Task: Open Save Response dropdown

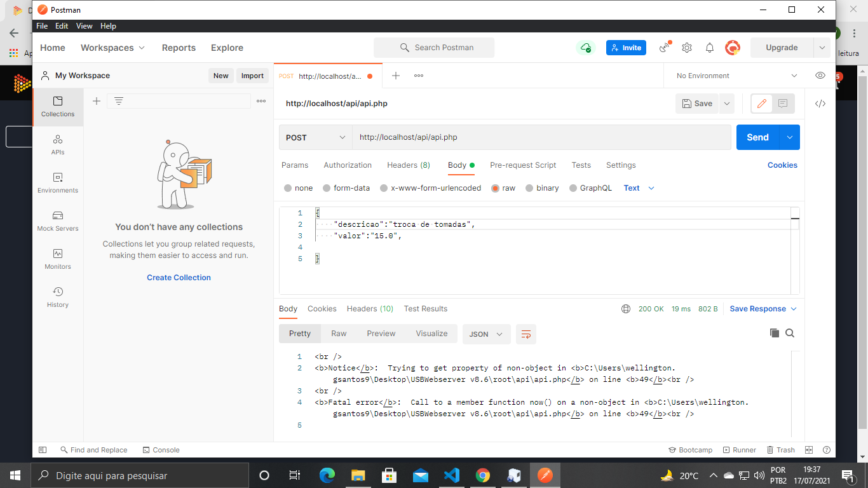Action: [x=763, y=309]
